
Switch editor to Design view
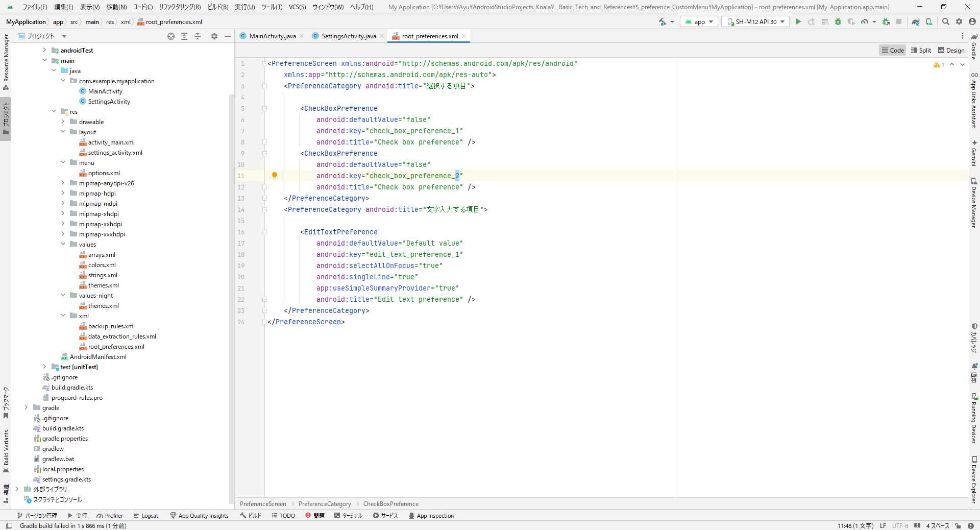[x=951, y=51]
